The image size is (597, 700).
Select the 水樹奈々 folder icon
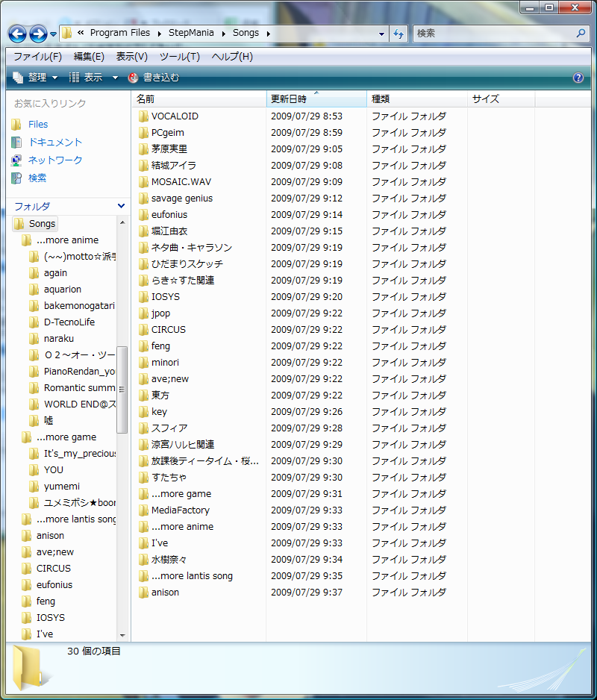pos(143,560)
